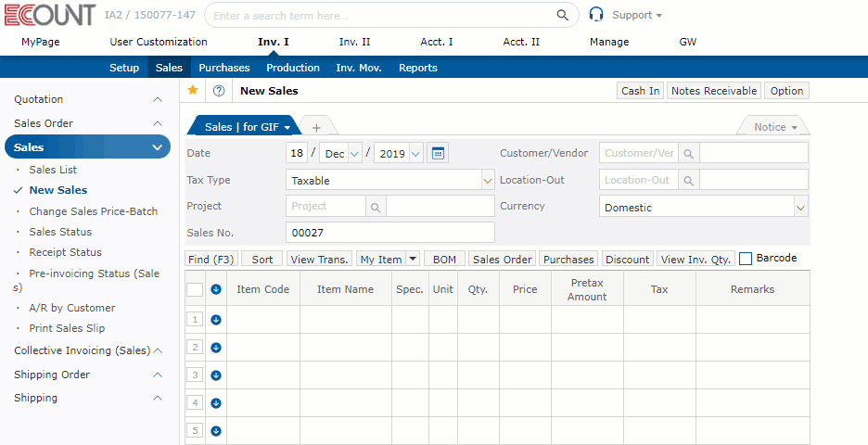
Task: Open the Currency dropdown showing Domestic
Action: tap(800, 208)
